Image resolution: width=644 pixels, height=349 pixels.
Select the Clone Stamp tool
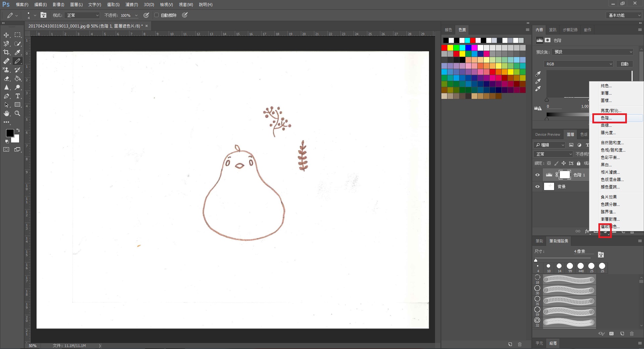click(x=6, y=70)
